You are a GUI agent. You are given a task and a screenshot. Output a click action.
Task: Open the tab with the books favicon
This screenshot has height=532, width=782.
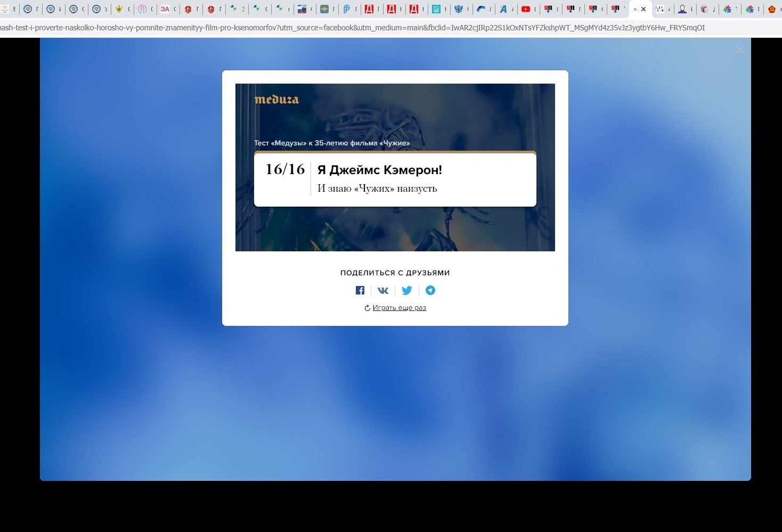tap(705, 9)
